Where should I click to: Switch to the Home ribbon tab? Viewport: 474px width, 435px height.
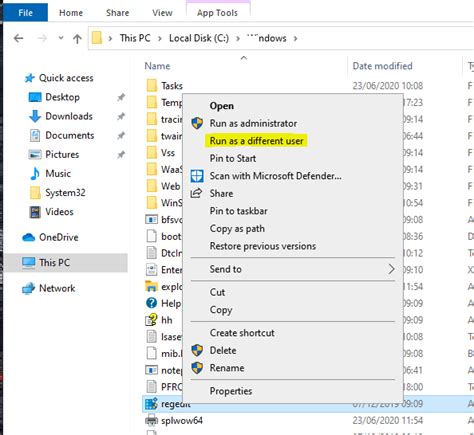pos(71,13)
